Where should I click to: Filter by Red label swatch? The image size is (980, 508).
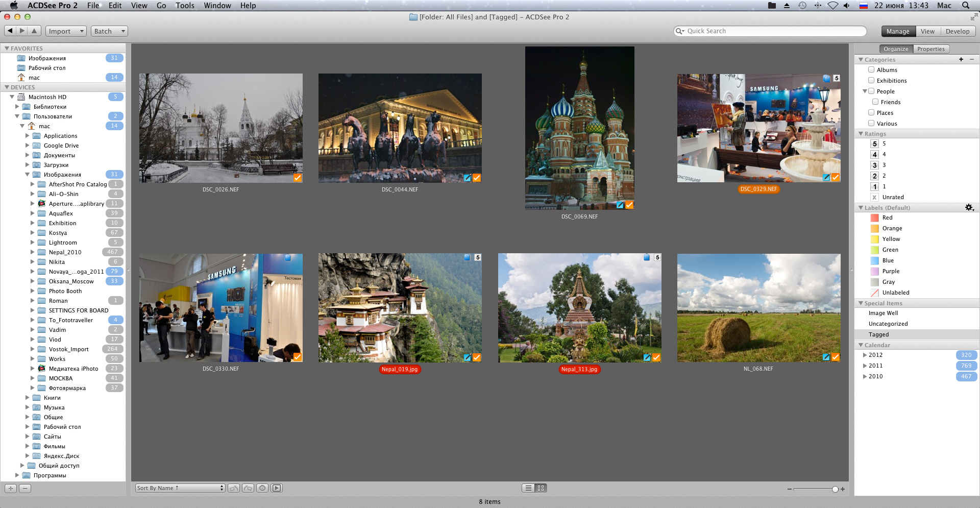pyautogui.click(x=874, y=218)
